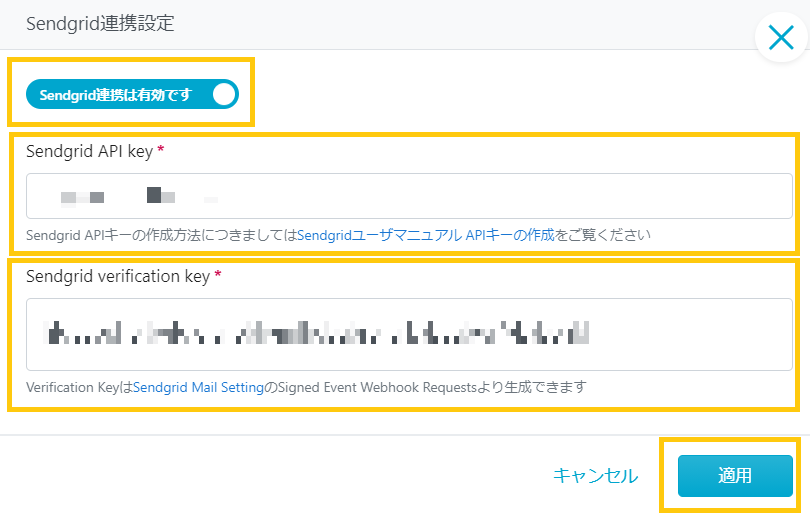The width and height of the screenshot is (810, 526).
Task: Click into the Sendgrid API key field
Action: pyautogui.click(x=409, y=196)
